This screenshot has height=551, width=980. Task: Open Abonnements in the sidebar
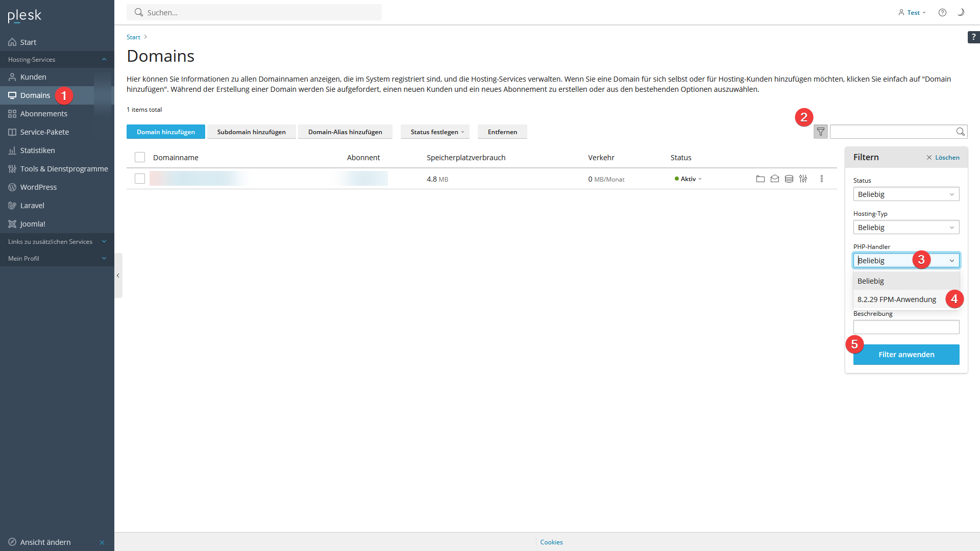[x=44, y=113]
